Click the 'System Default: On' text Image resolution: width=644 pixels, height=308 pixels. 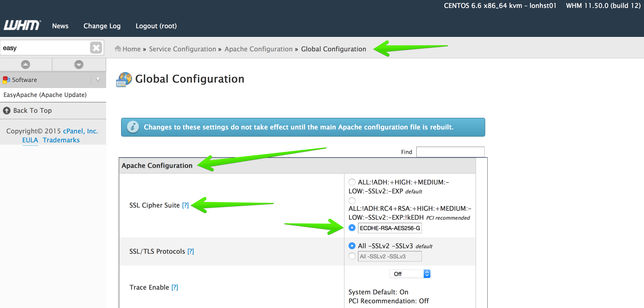378,292
